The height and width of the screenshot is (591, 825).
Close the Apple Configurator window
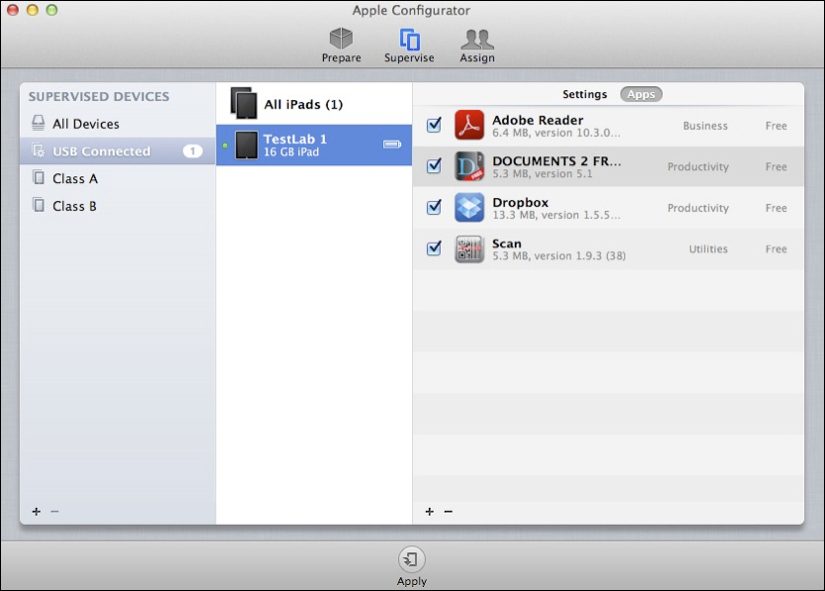[13, 9]
